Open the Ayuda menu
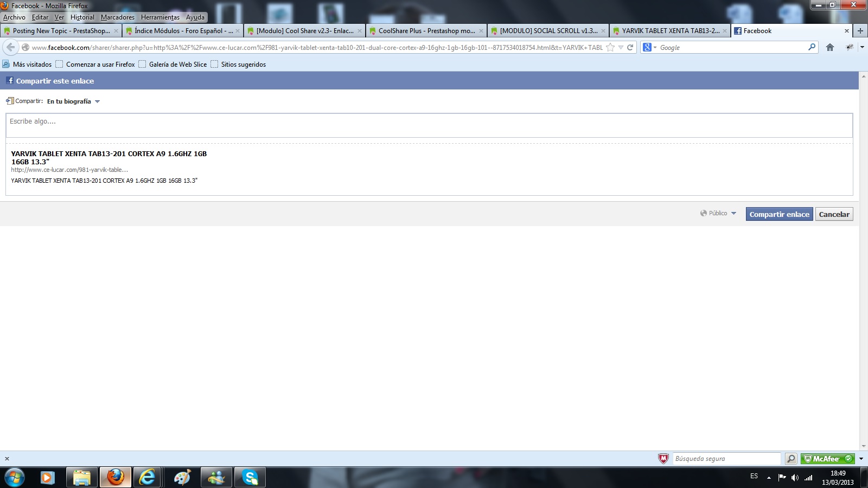868x488 pixels. coord(195,17)
